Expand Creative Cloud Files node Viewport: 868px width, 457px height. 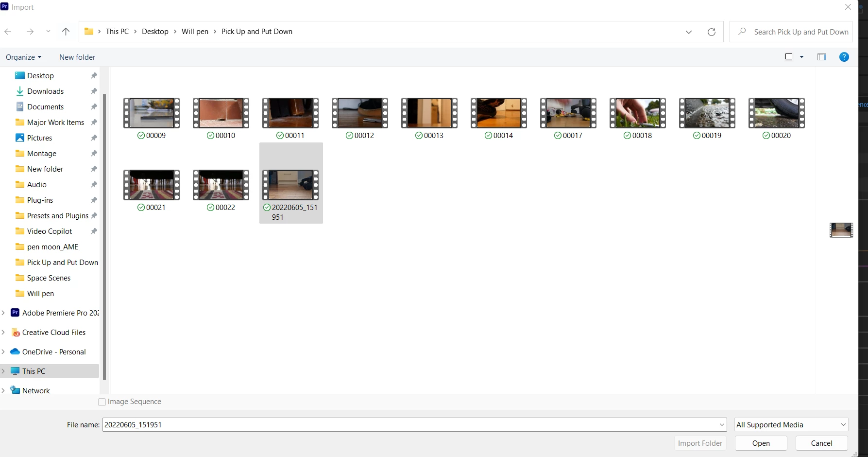[3, 332]
